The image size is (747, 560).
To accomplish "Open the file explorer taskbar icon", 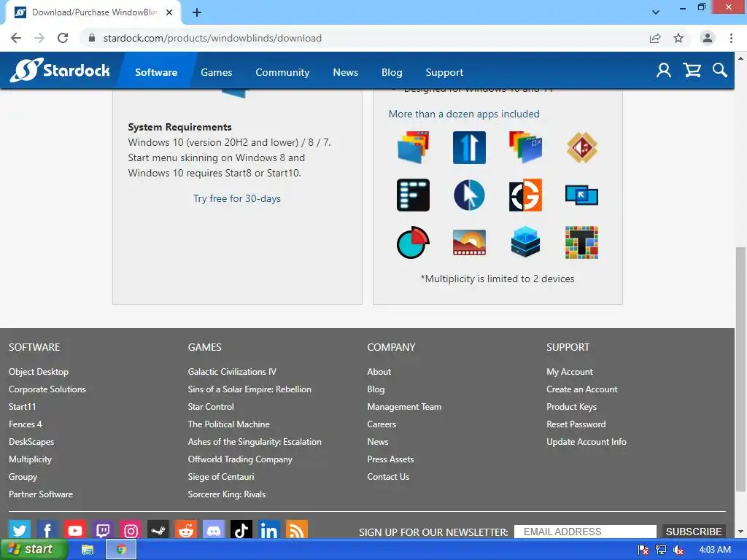I will pyautogui.click(x=88, y=550).
